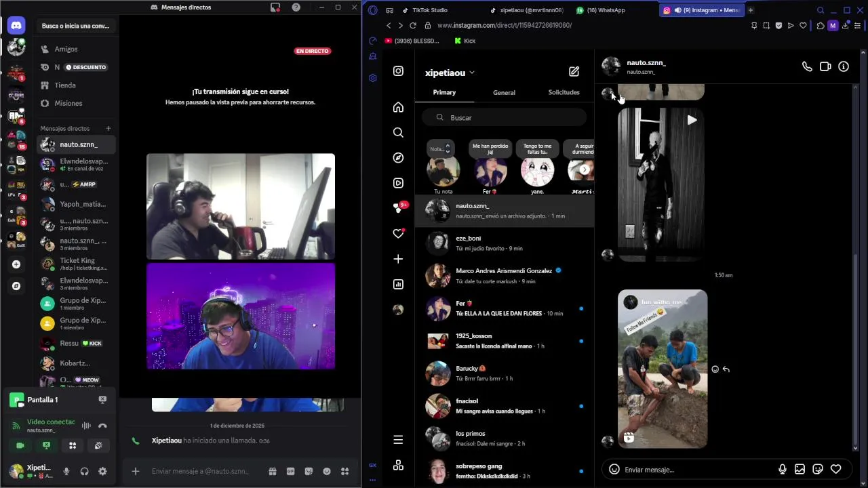Add a Discord server
The height and width of the screenshot is (488, 868).
16,264
